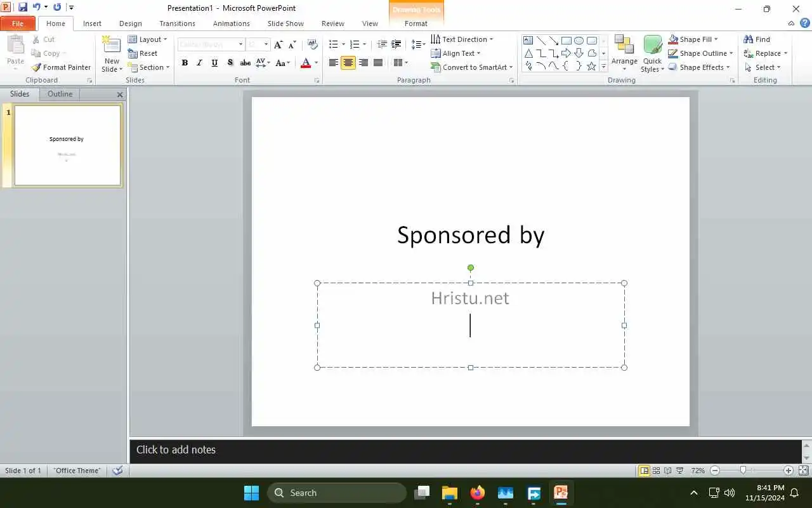
Task: Save presentation from Quick Access Toolbar
Action: click(x=23, y=8)
